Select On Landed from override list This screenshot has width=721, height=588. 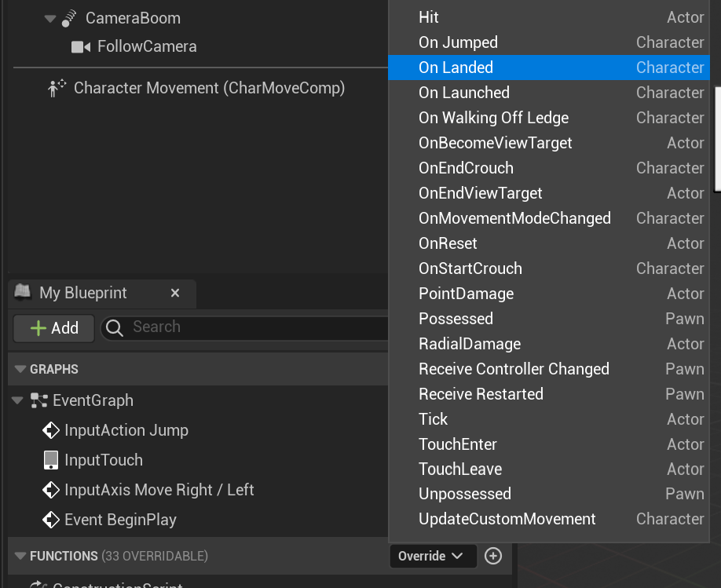click(456, 68)
